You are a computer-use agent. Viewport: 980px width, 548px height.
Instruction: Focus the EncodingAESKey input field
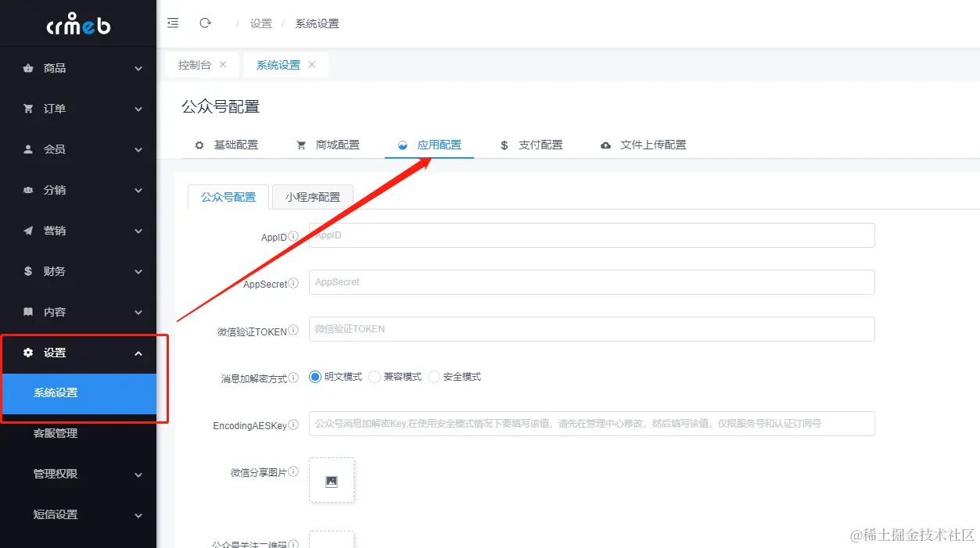pos(592,424)
